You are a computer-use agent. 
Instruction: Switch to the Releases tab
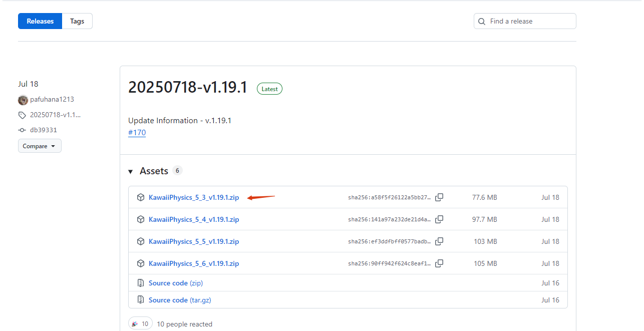pos(40,21)
